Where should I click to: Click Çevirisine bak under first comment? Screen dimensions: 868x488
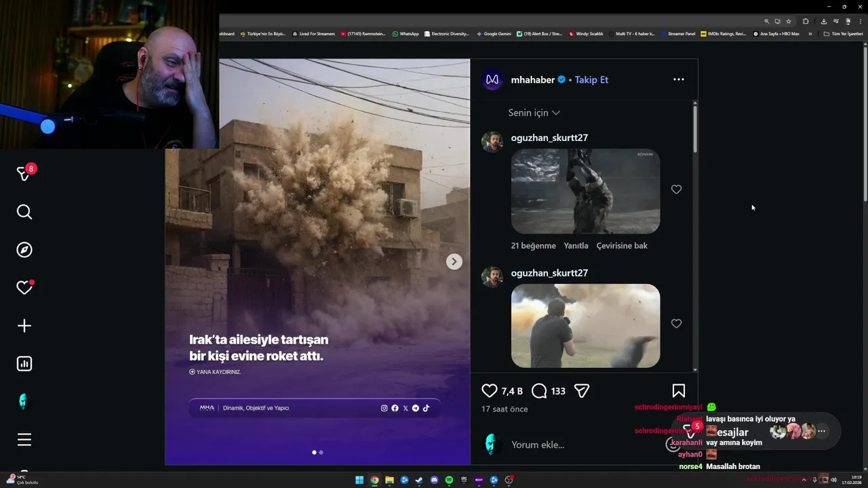(622, 245)
